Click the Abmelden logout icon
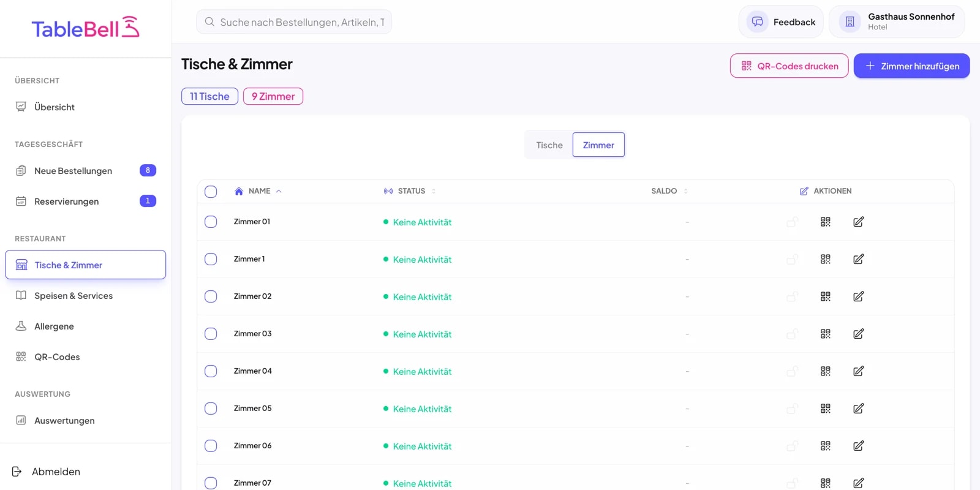 pos(17,472)
